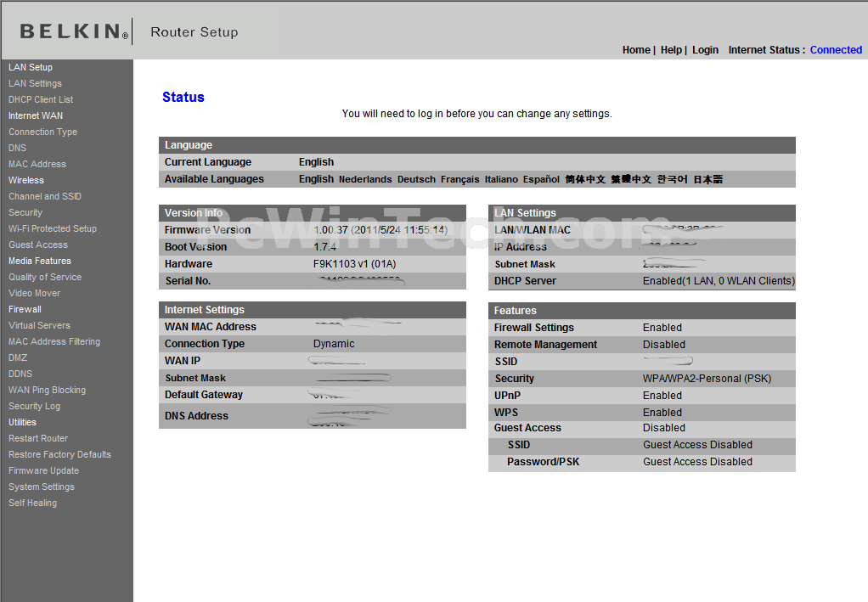Click the WPS Enabled value
The width and height of the screenshot is (868, 602).
tap(662, 413)
